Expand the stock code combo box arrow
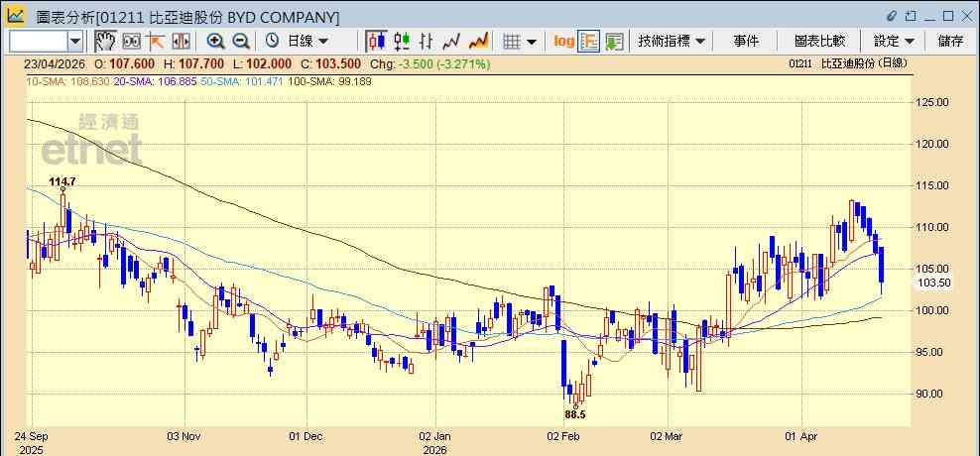The width and height of the screenshot is (980, 456). click(75, 42)
